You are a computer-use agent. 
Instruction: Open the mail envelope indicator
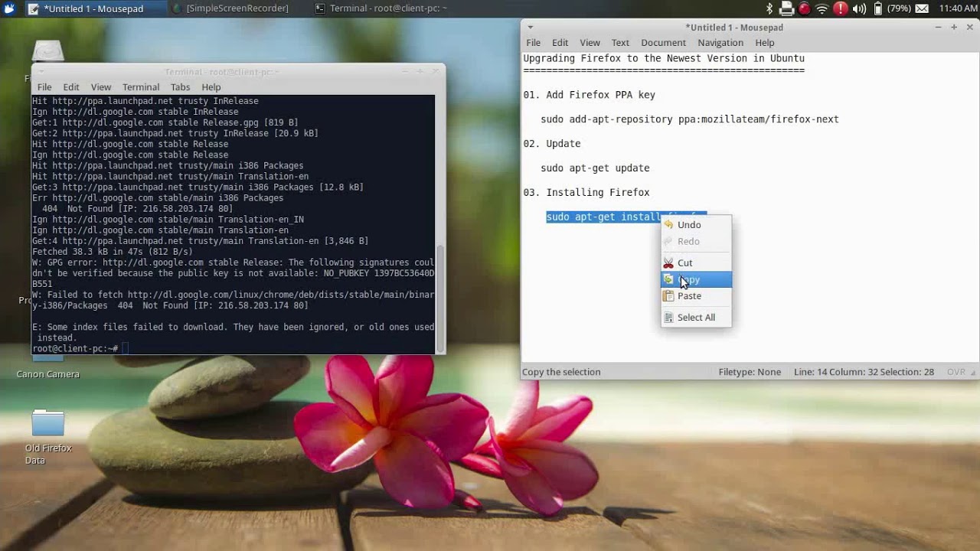coord(922,8)
